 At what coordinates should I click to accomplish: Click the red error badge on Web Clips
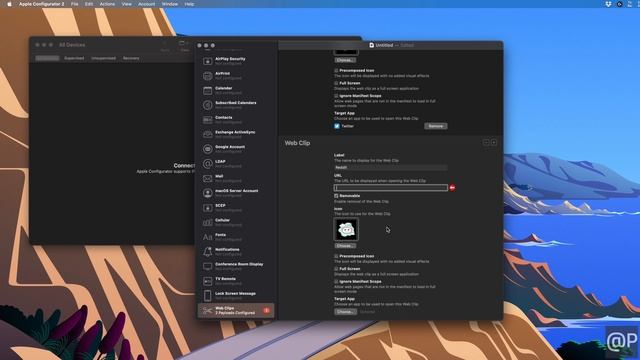pos(267,311)
